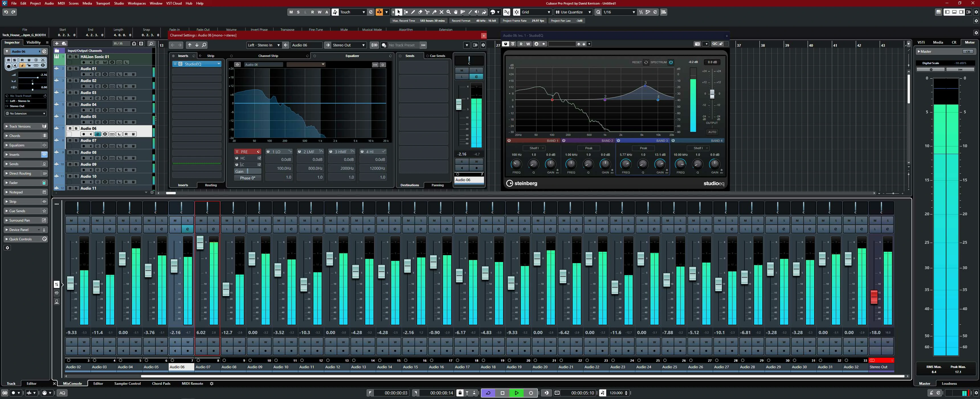Go to next channel with down arrow
The height and width of the screenshot is (399, 980).
(197, 45)
